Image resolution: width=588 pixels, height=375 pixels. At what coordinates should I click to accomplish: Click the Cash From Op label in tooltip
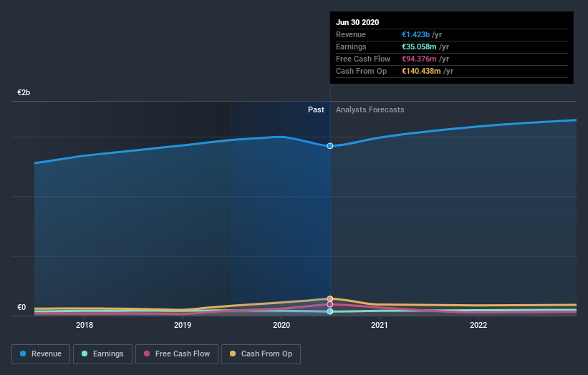pos(361,71)
